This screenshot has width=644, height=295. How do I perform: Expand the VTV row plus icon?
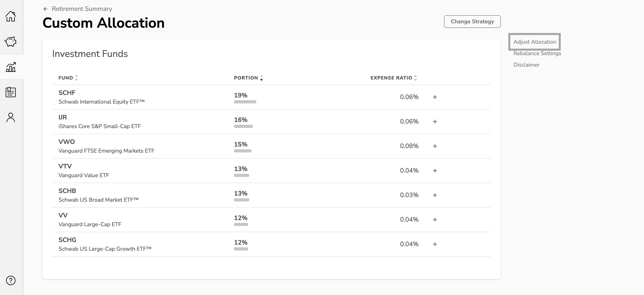point(435,170)
